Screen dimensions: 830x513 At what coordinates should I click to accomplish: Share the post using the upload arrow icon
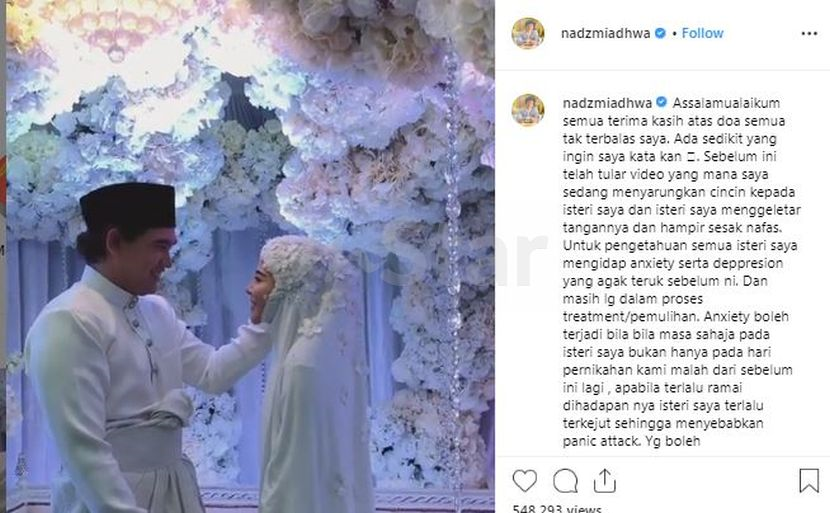pyautogui.click(x=605, y=481)
